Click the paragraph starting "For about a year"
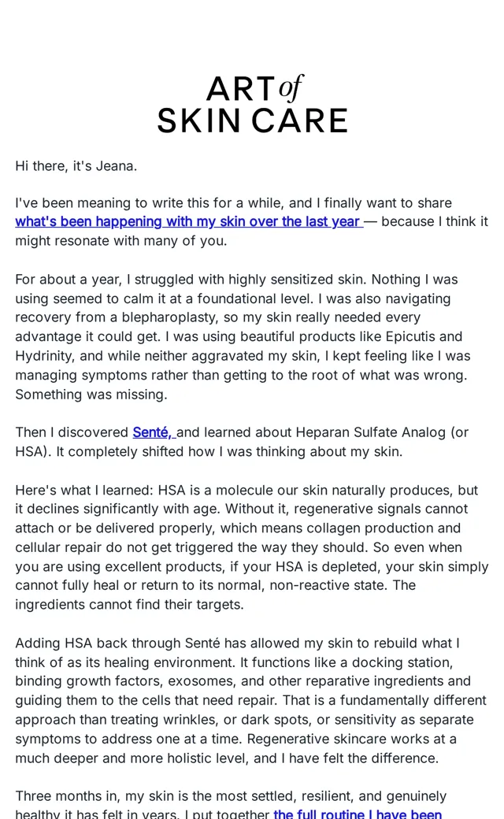This screenshot has height=819, width=504. 243,336
